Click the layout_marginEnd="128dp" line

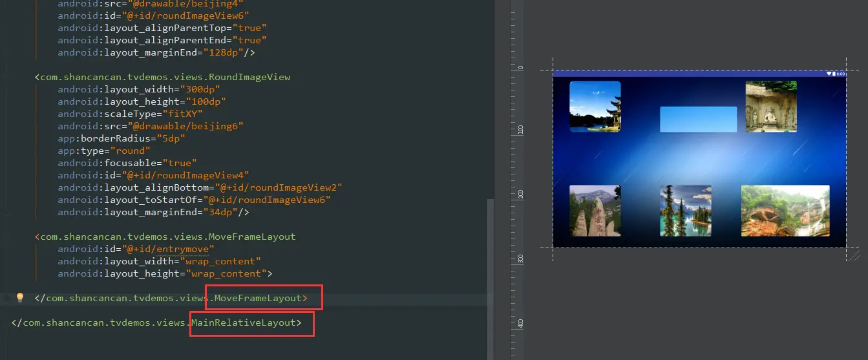pos(156,52)
